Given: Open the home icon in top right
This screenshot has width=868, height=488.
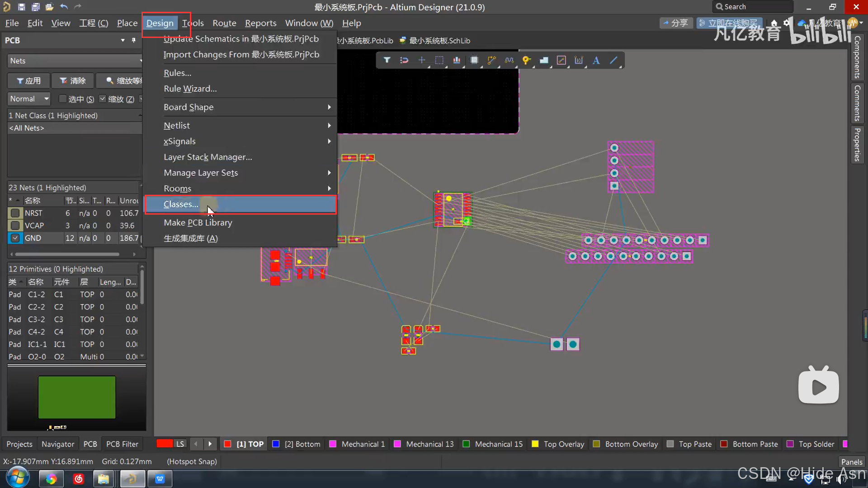Looking at the screenshot, I should (774, 23).
